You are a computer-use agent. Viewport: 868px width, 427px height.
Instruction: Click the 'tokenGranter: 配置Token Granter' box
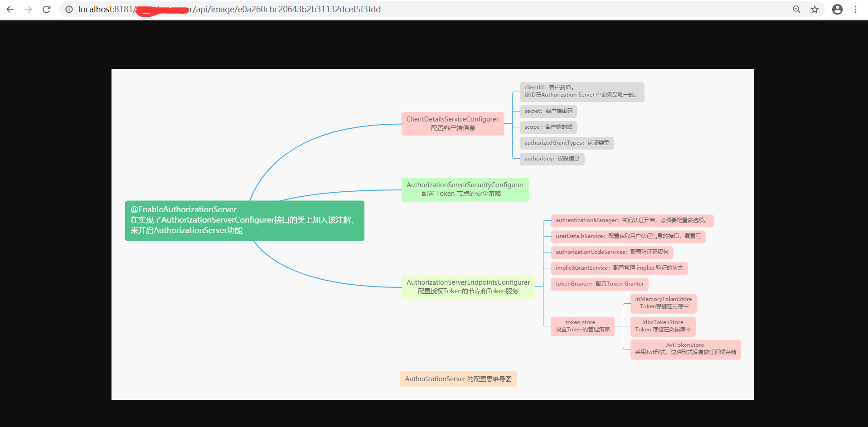(600, 284)
